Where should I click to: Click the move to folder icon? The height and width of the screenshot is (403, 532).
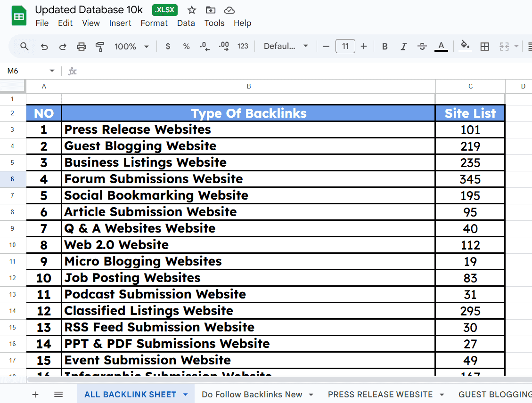(211, 10)
